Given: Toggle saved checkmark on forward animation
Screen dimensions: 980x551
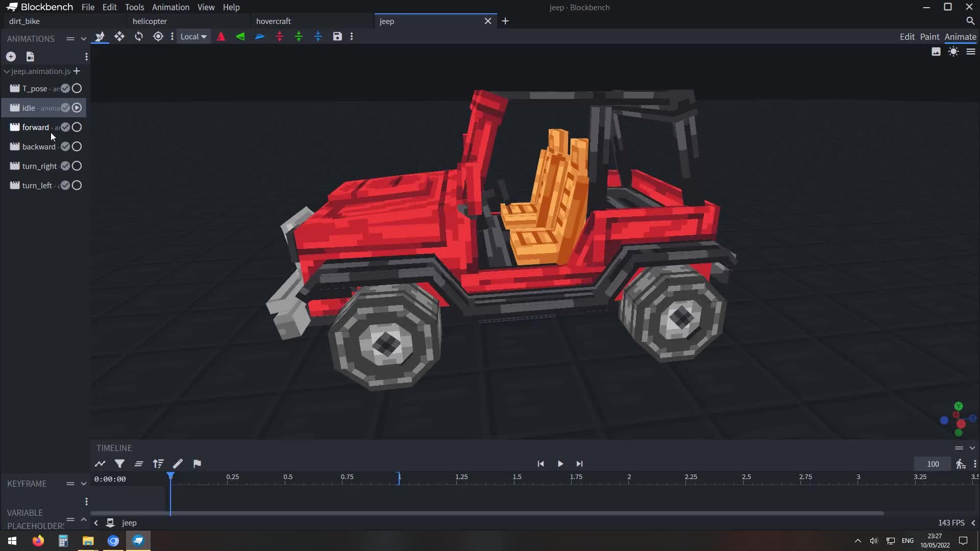Looking at the screenshot, I should click(x=65, y=127).
